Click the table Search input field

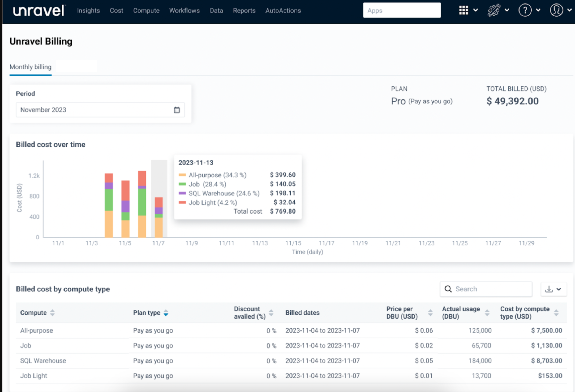(486, 289)
